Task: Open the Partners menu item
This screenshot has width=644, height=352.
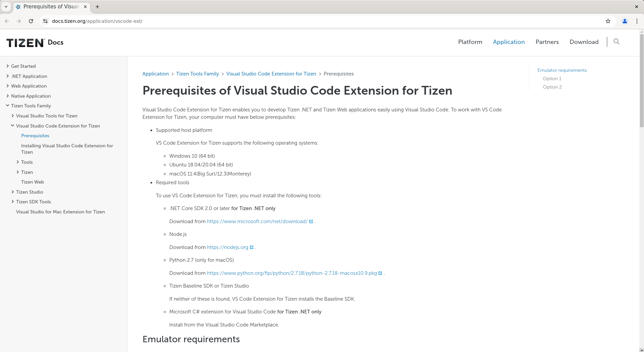Action: coord(547,42)
